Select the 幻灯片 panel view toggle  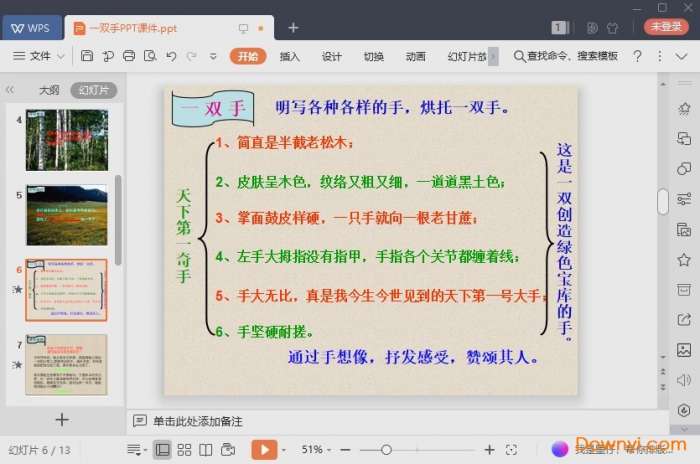(x=93, y=90)
